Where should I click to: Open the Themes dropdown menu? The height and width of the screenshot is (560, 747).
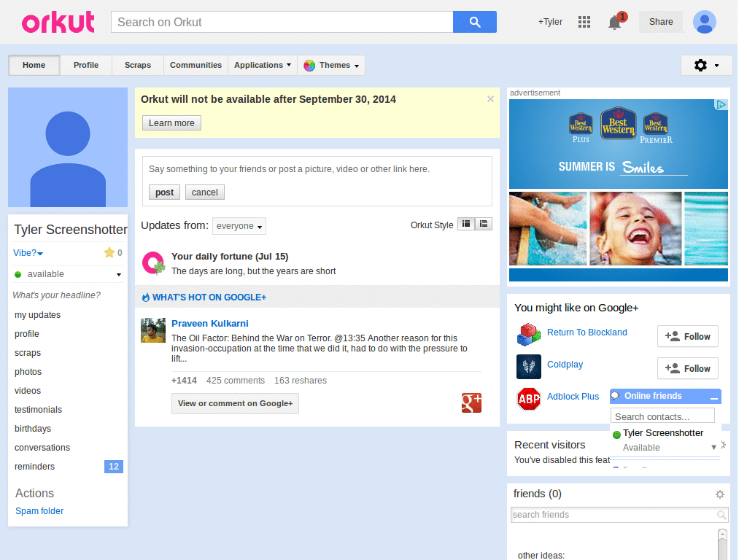332,65
